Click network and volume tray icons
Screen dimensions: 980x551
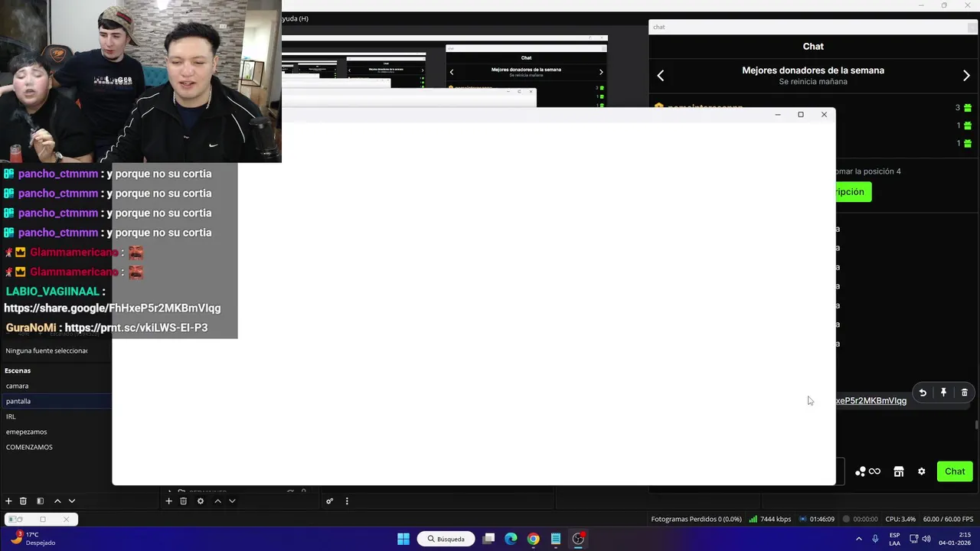point(920,539)
